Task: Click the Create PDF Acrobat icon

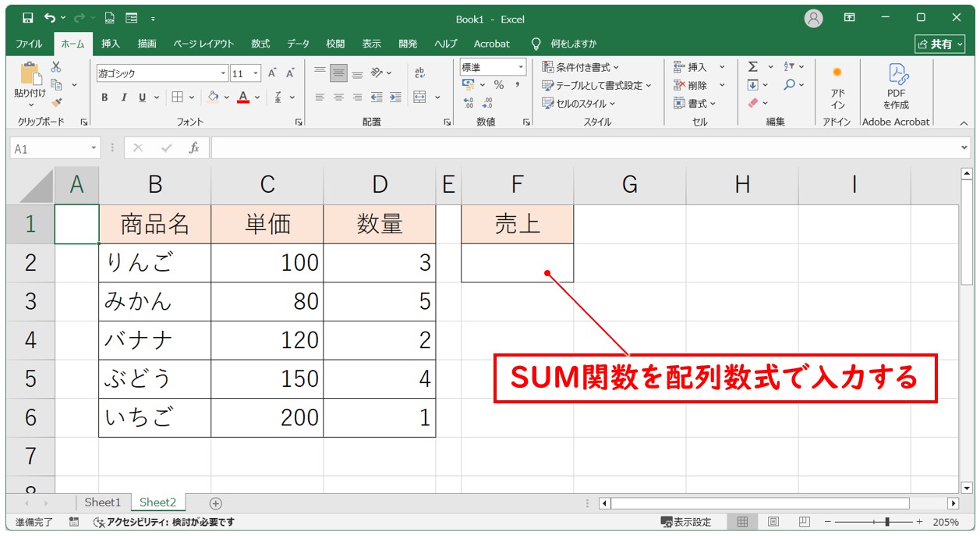Action: pos(896,85)
